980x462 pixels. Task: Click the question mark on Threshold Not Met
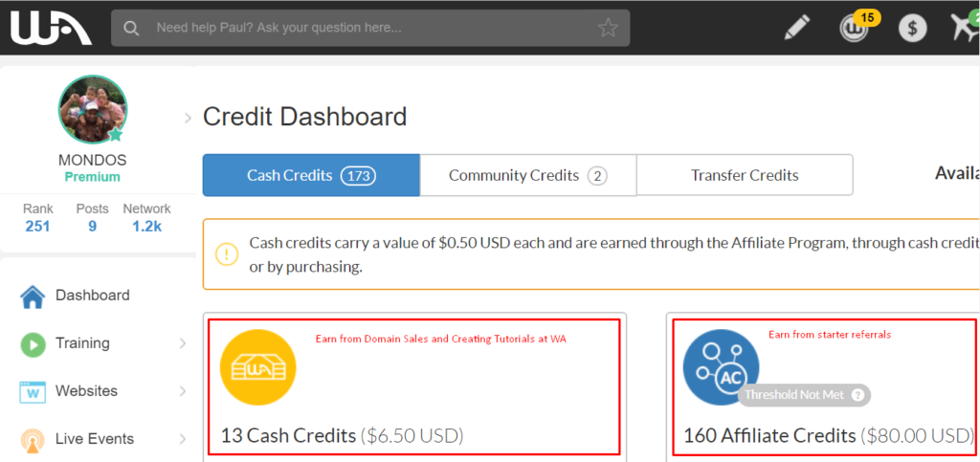coord(857,395)
